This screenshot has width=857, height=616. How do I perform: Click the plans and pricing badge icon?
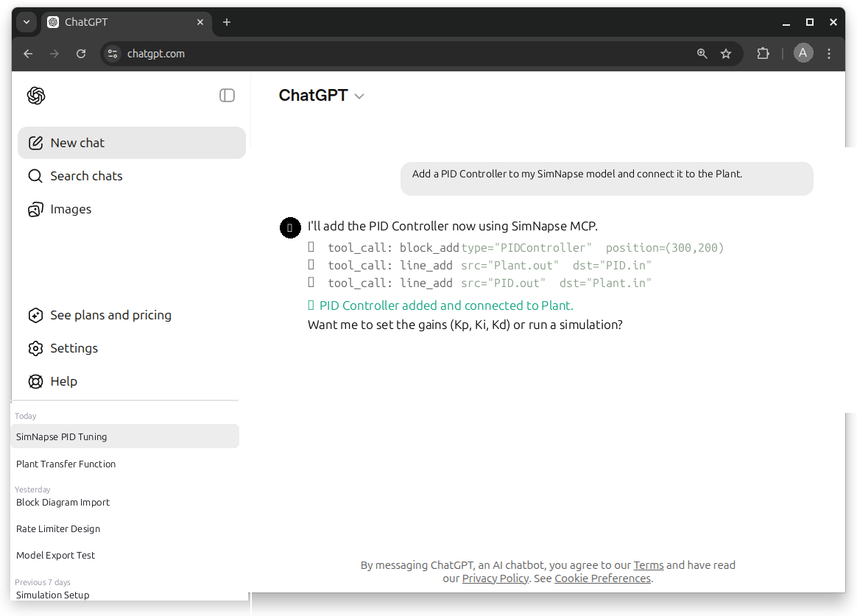click(35, 315)
